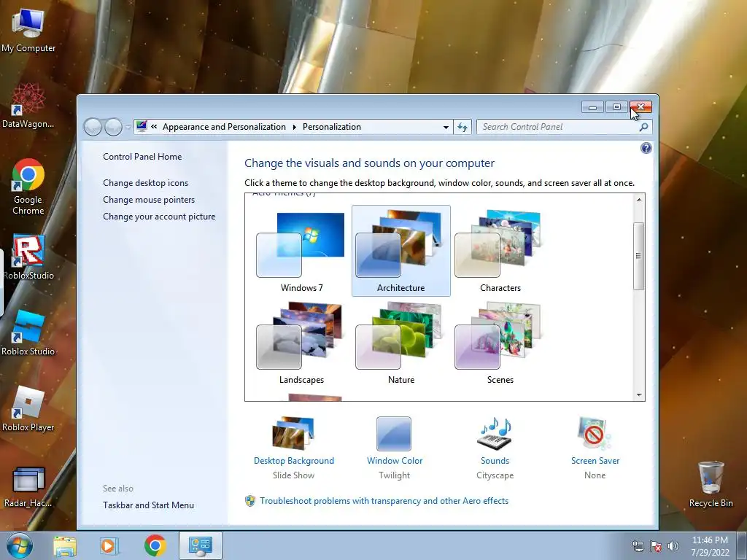The image size is (747, 560).
Task: Open Windows Explorer from the taskbar
Action: coord(64,545)
